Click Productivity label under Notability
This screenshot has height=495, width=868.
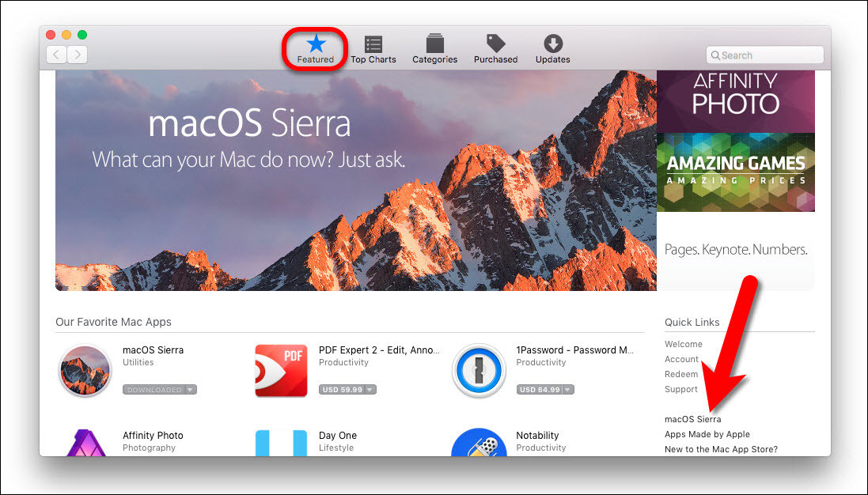point(541,448)
